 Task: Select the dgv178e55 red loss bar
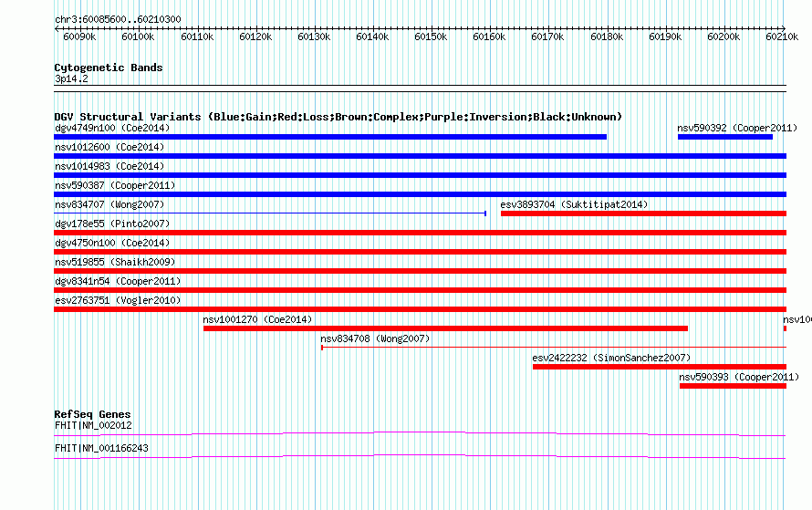tap(420, 233)
